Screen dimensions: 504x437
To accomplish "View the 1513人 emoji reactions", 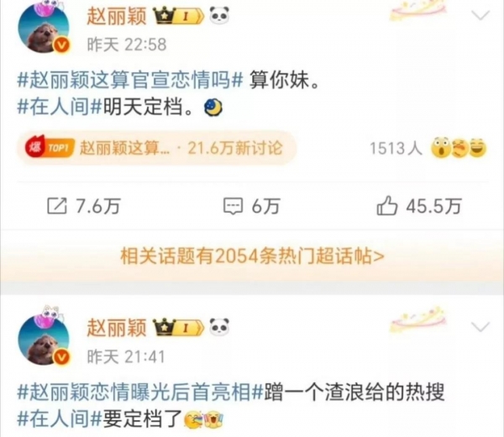I will [x=428, y=149].
